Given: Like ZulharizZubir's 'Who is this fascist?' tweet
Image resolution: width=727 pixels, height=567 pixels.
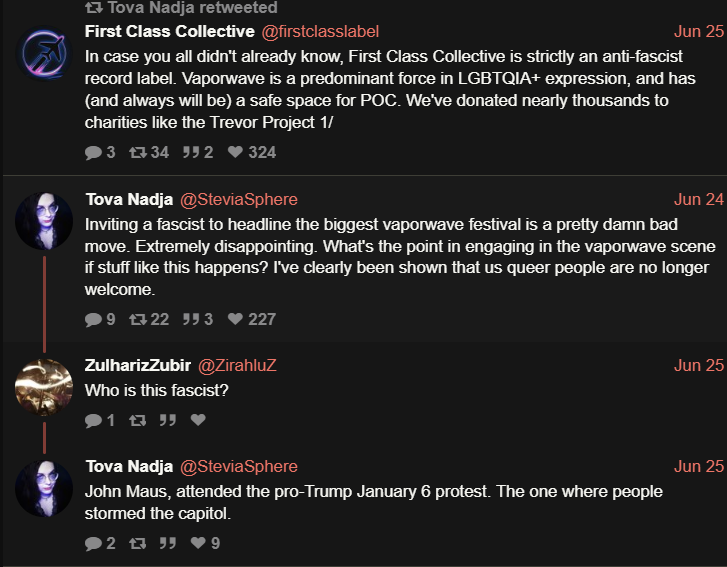Looking at the screenshot, I should (x=198, y=421).
